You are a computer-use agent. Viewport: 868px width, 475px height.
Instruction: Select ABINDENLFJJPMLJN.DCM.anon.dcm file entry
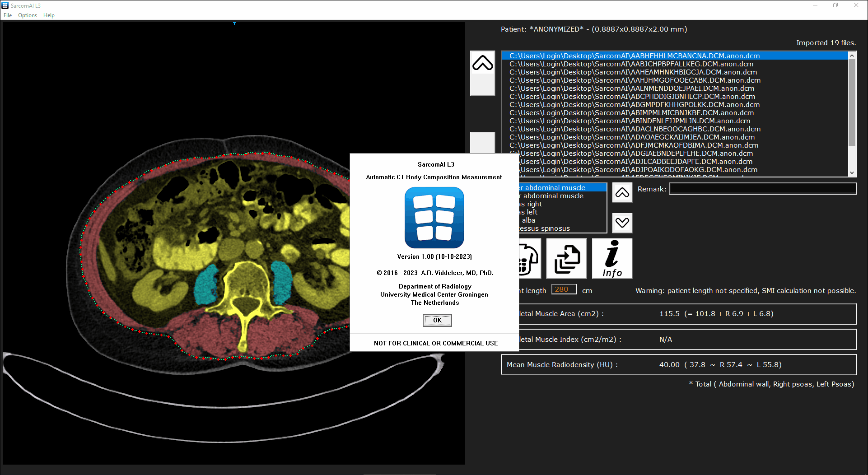[x=630, y=121]
